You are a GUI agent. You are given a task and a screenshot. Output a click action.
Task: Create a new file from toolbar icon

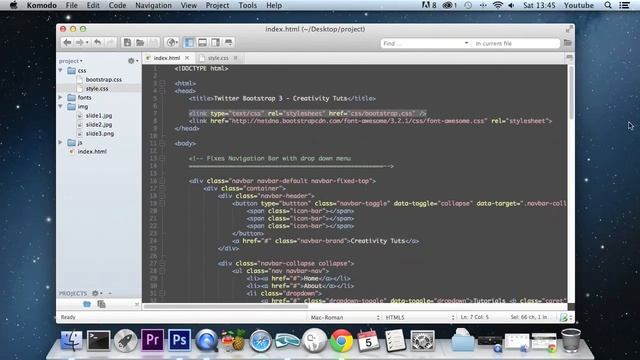point(127,42)
